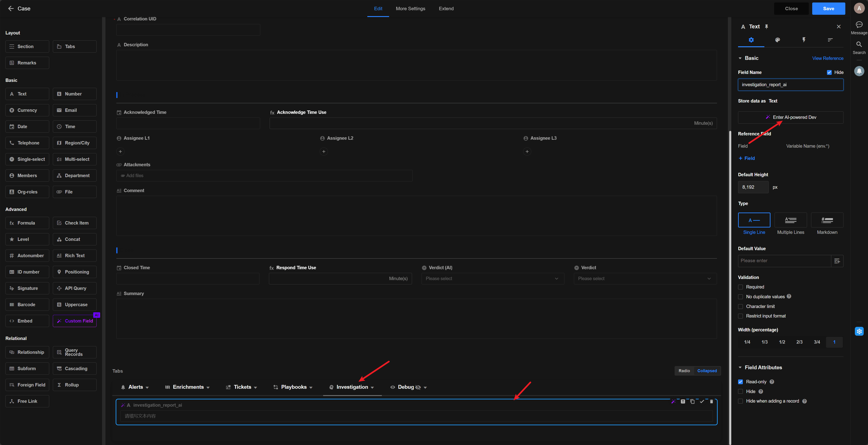Screen dimensions: 868x445
Task: Open the Verdict (AI) dropdown
Action: (x=493, y=279)
